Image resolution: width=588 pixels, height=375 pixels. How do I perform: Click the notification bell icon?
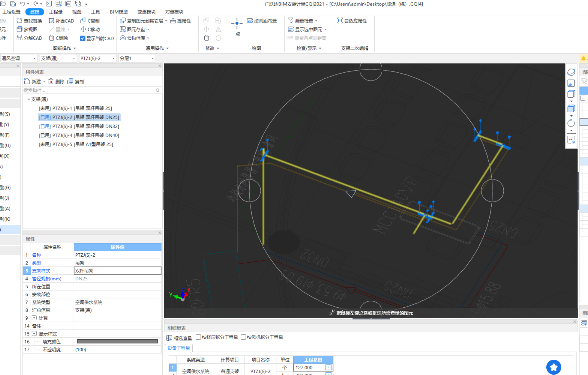point(583,58)
